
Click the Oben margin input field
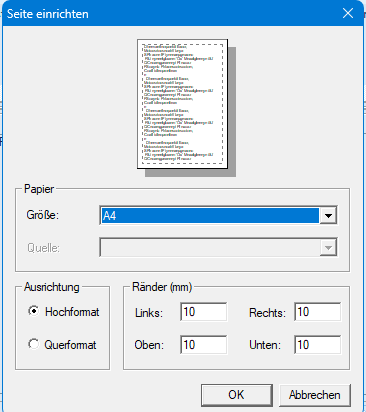[203, 345]
